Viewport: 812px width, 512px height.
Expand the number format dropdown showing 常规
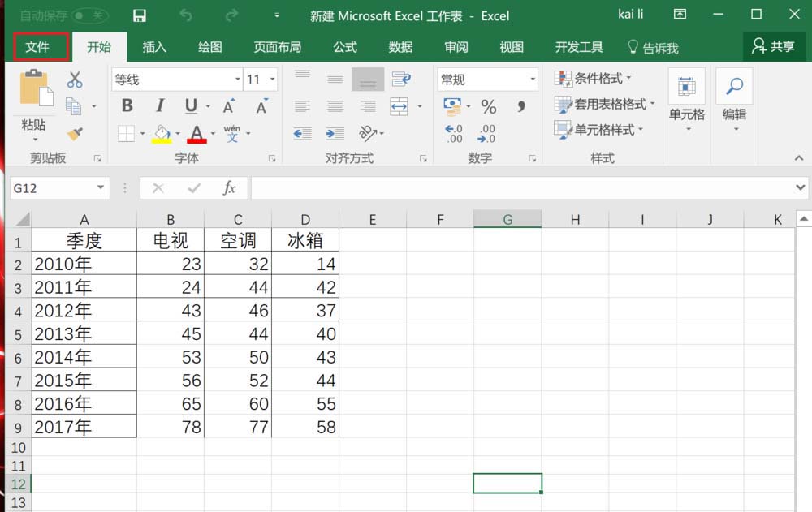pyautogui.click(x=533, y=80)
